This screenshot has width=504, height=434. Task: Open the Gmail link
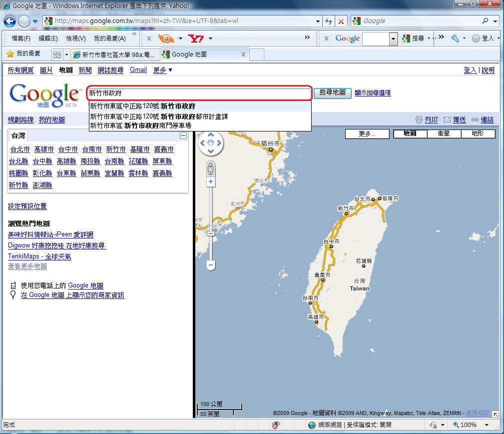(138, 70)
